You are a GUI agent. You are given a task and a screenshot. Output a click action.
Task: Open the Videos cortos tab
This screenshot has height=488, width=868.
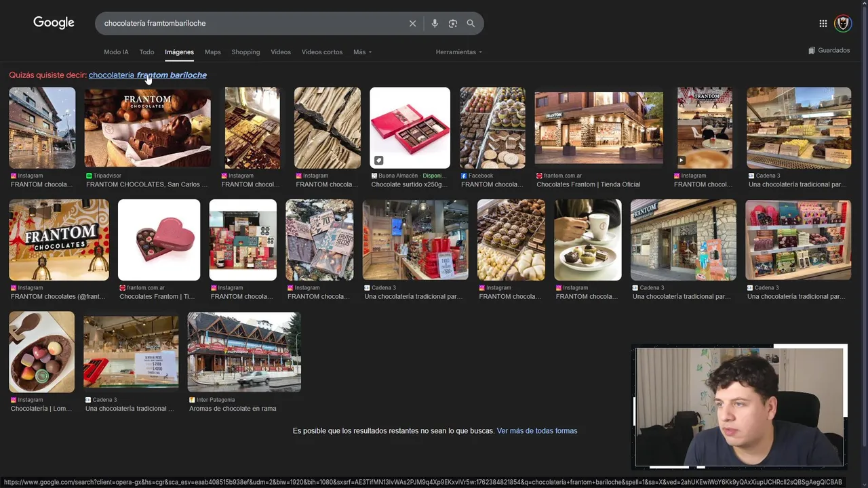(x=322, y=52)
